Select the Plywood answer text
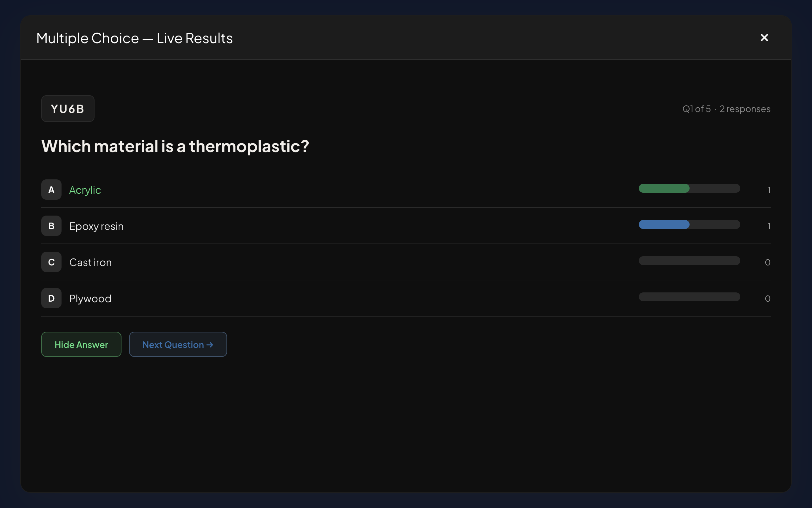This screenshot has width=812, height=508. (90, 299)
